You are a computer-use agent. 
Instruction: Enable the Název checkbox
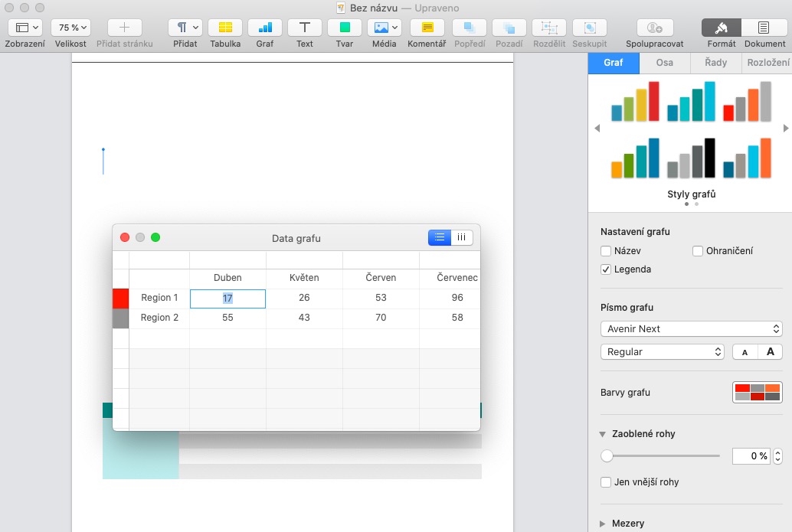click(x=606, y=251)
